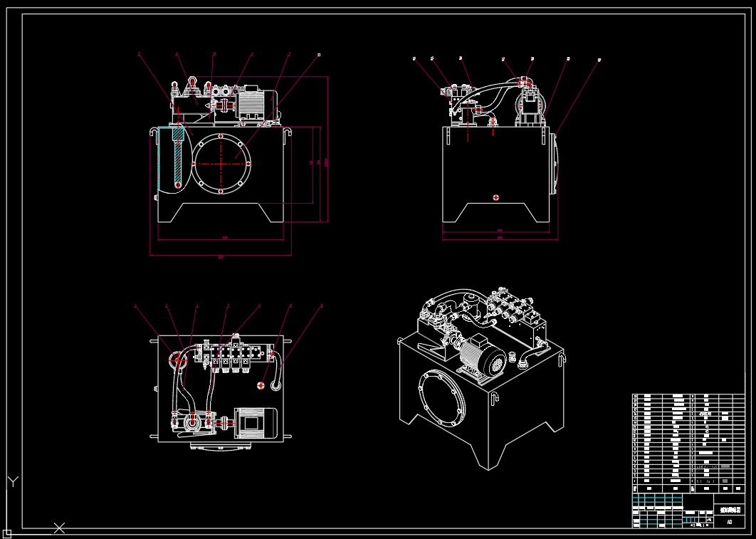Screen dimensions: 756x539
Task: Select the electric motor in isometric view
Action: 482,357
